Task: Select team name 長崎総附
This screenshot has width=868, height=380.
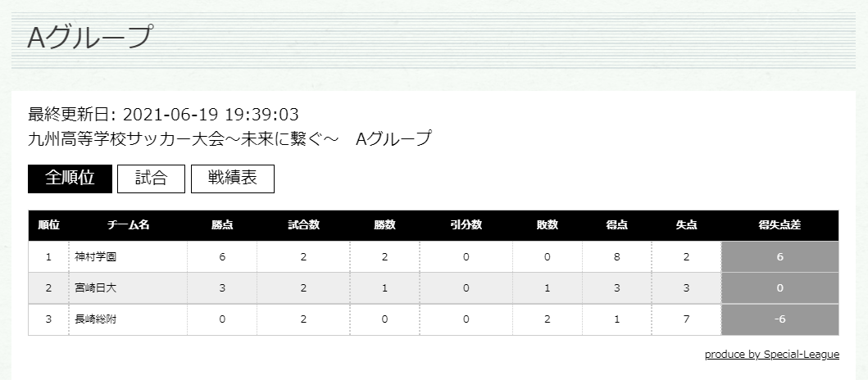Action: coord(95,319)
